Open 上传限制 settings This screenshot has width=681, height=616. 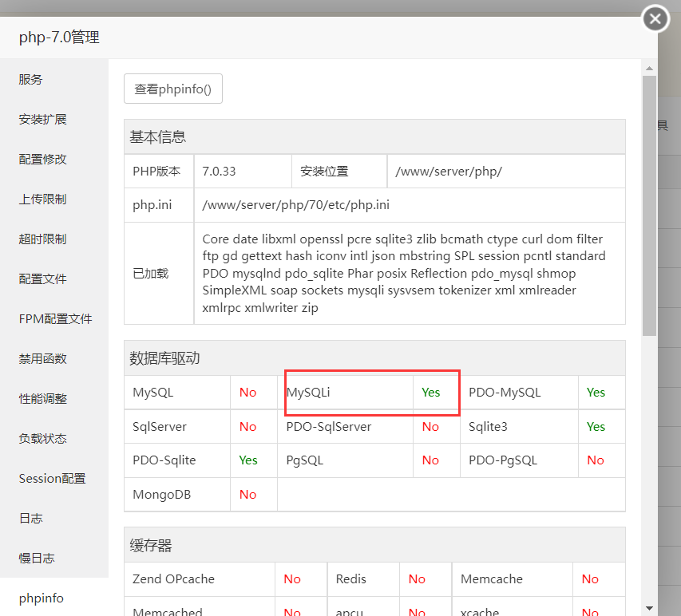(x=42, y=199)
